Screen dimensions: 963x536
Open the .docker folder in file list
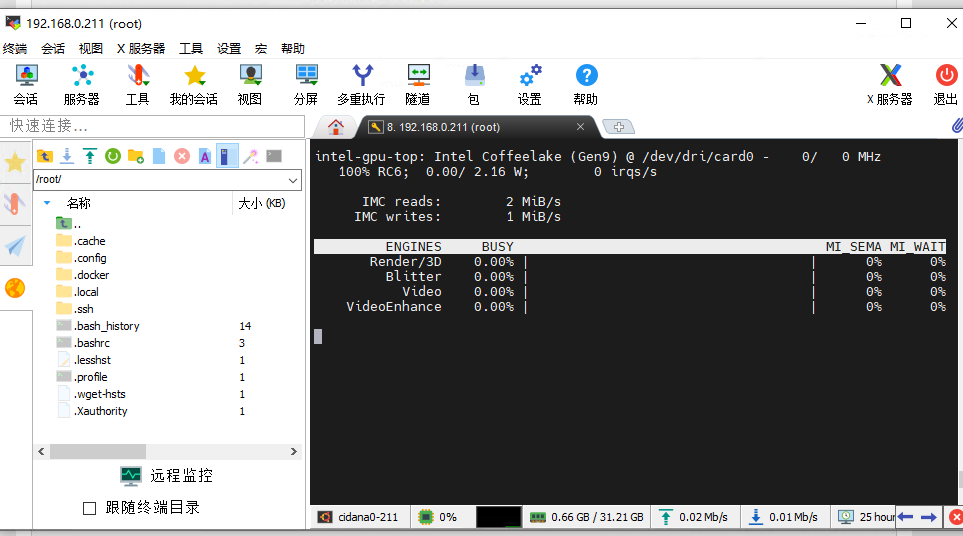point(92,275)
